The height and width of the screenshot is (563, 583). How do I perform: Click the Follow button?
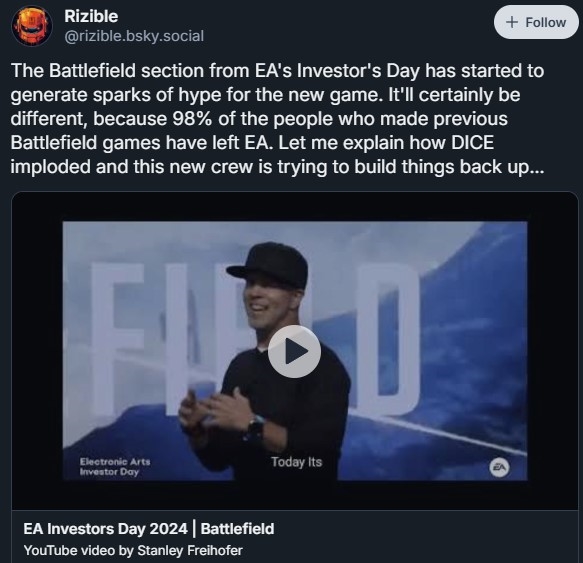(x=536, y=22)
